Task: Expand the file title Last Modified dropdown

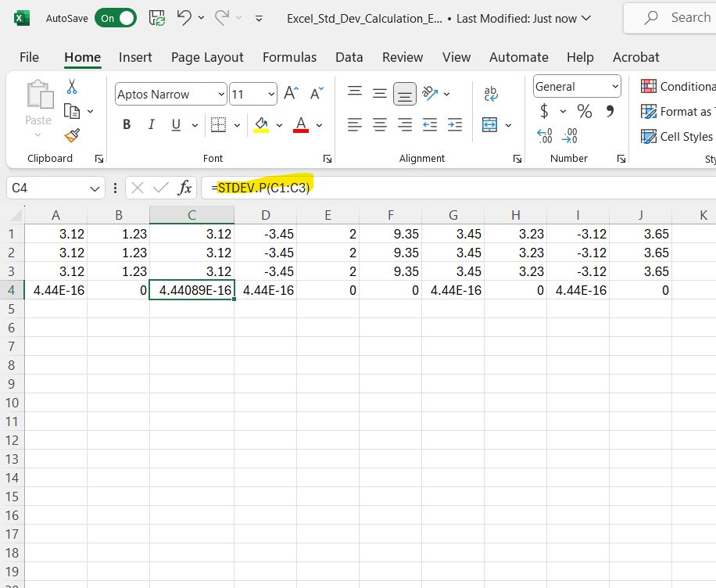Action: pos(586,18)
